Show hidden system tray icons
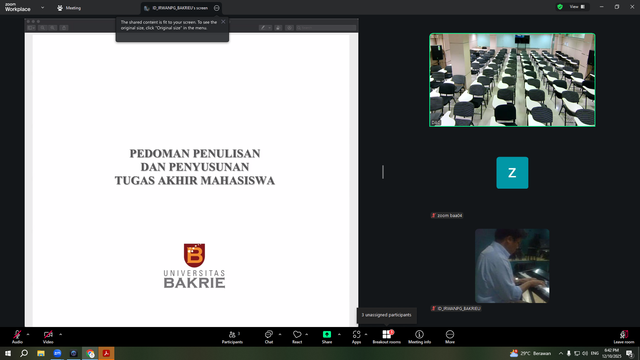The height and width of the screenshot is (360, 640). (x=561, y=353)
